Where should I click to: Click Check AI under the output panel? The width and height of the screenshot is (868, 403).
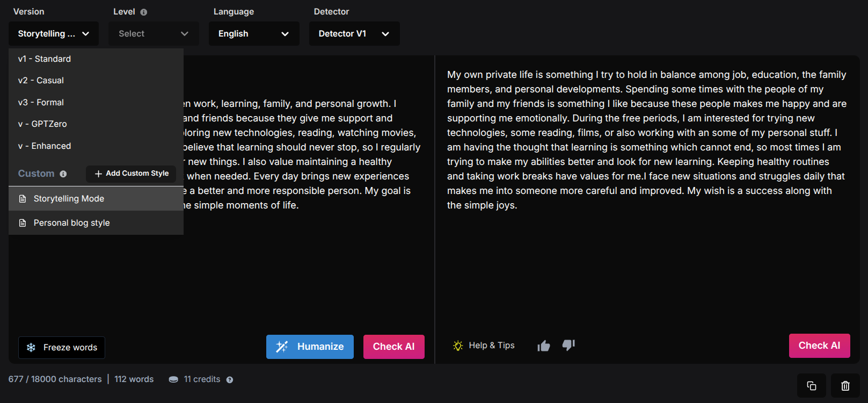[819, 346]
